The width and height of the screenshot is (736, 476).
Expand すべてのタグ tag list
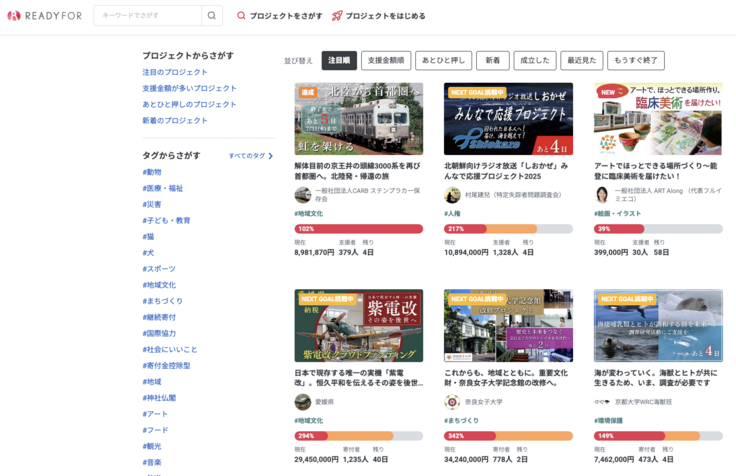250,156
